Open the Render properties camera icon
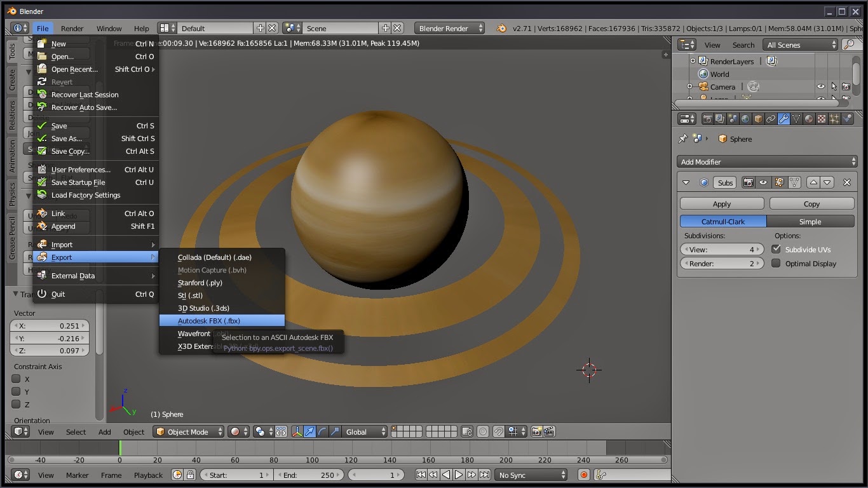Viewport: 868px width, 488px height. click(708, 119)
